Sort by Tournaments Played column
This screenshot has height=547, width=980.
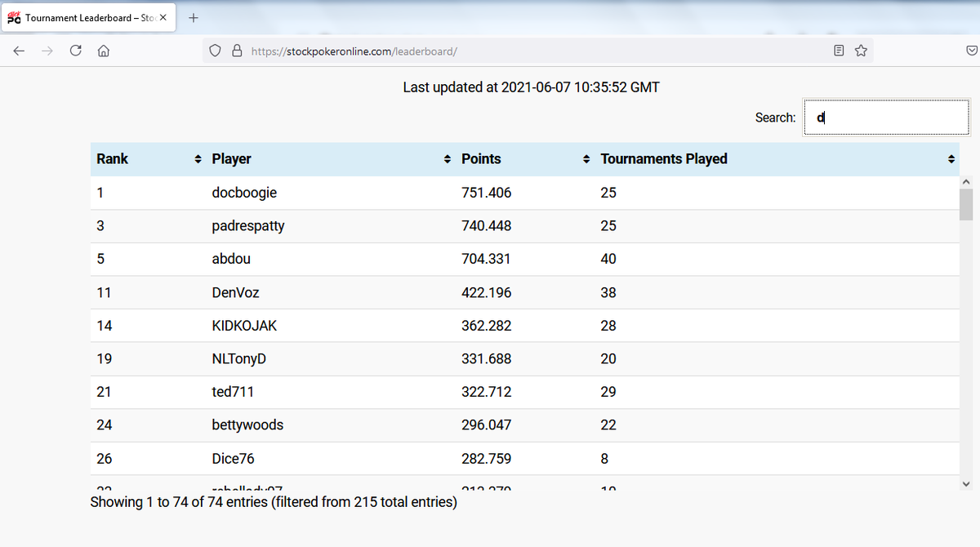777,159
